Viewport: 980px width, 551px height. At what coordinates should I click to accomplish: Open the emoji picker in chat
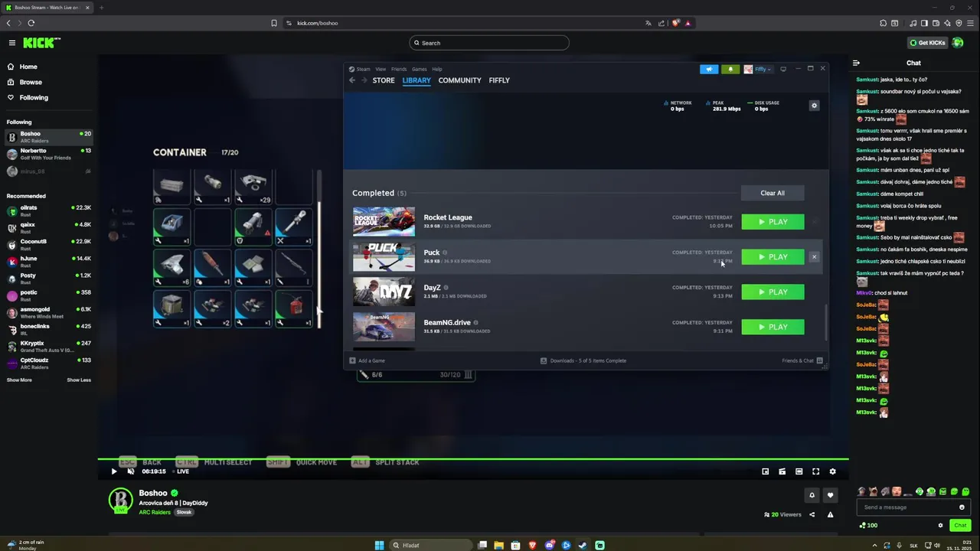(962, 507)
